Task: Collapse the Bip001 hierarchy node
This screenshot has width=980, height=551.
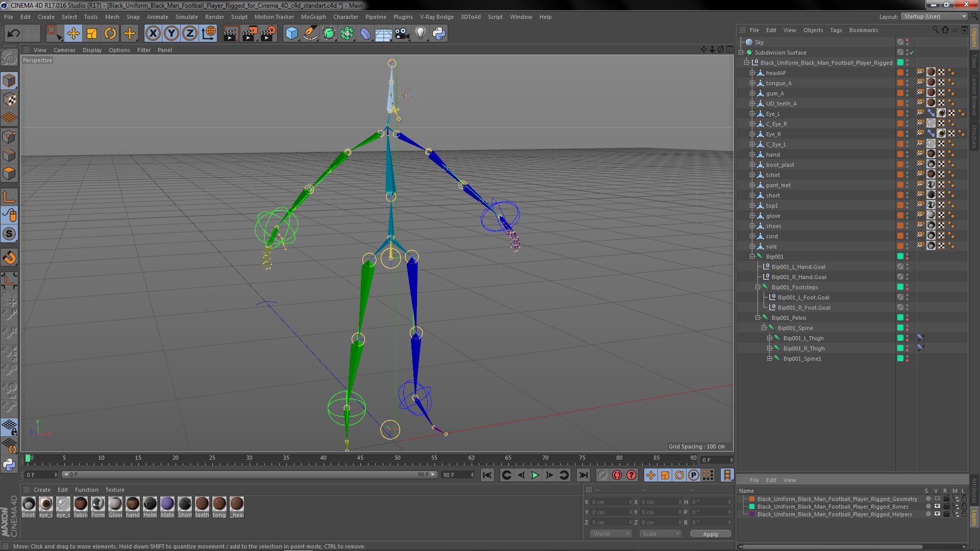Action: coord(752,257)
